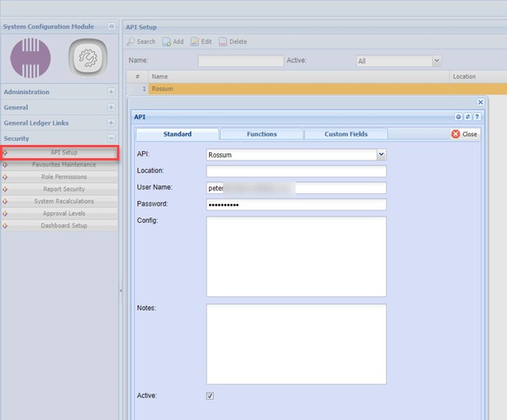Expand the Administration section
This screenshot has width=507, height=420.
112,92
